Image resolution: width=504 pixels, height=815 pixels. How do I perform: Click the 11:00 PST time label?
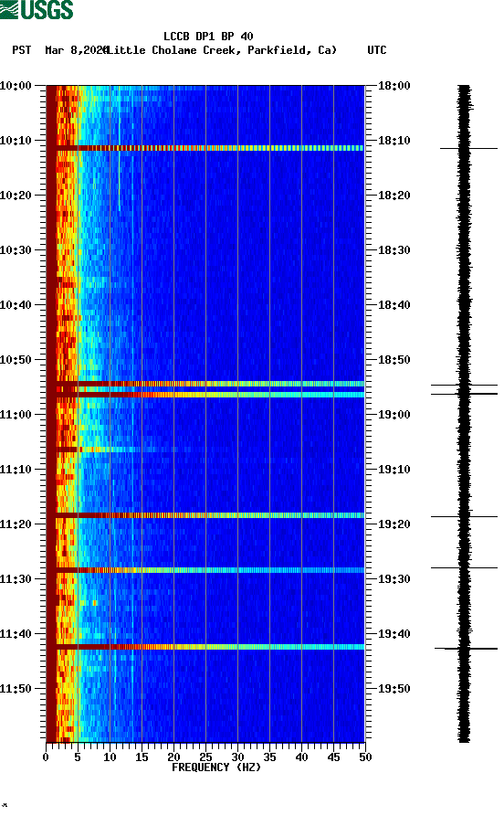(x=16, y=415)
